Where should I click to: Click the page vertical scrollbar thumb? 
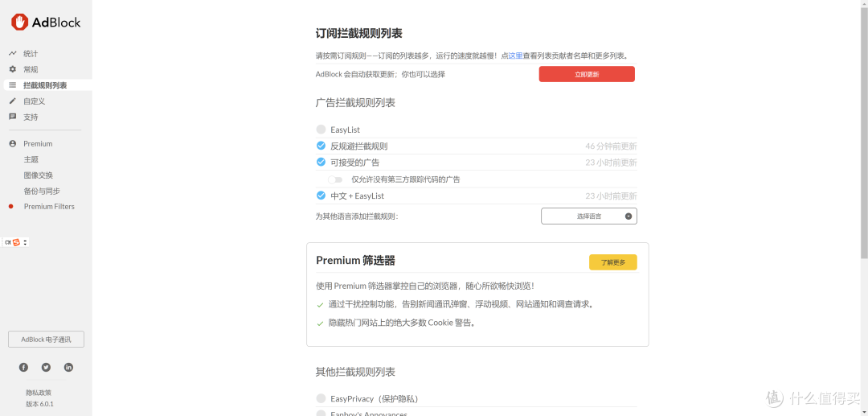[863, 132]
